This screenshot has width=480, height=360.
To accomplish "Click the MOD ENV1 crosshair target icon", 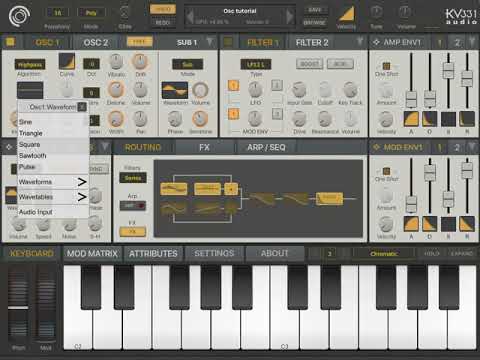I will (376, 147).
